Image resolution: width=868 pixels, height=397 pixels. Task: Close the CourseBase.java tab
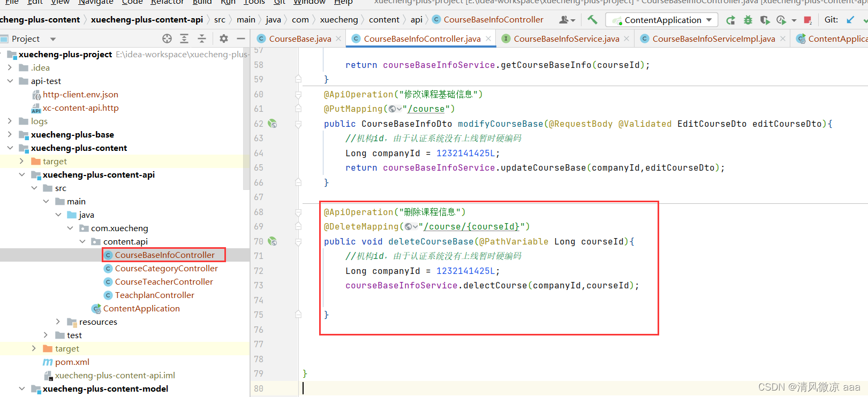click(338, 39)
